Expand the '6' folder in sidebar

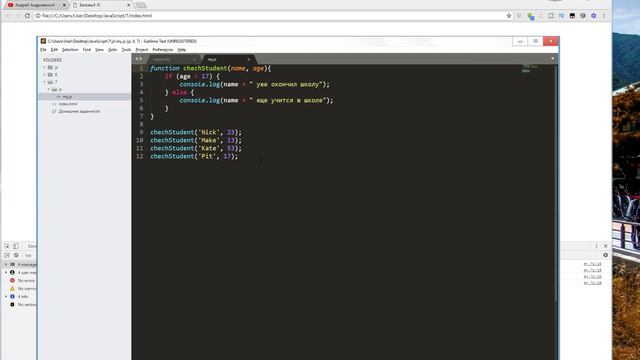(45, 75)
